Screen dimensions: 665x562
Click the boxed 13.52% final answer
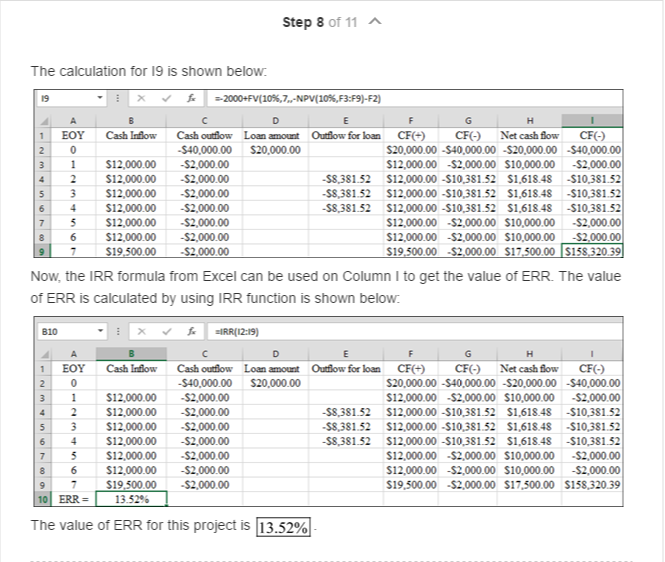click(283, 527)
